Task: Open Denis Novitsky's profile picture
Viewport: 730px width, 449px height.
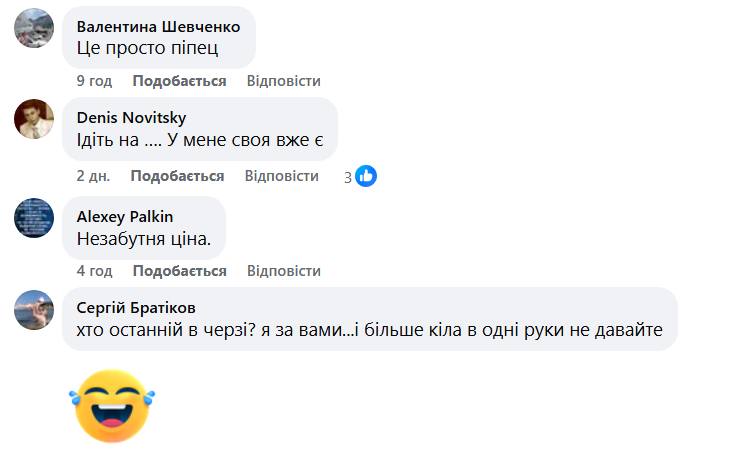Action: pyautogui.click(x=33, y=119)
